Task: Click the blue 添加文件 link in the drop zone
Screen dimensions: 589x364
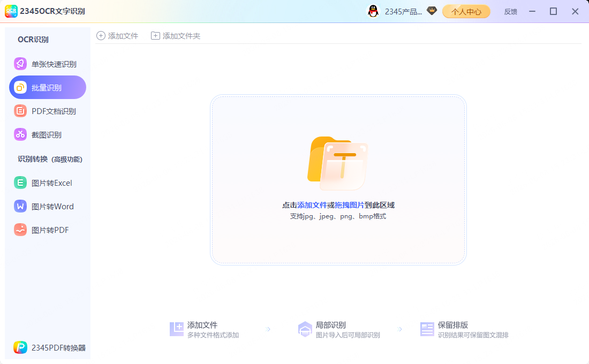Action: pos(312,205)
